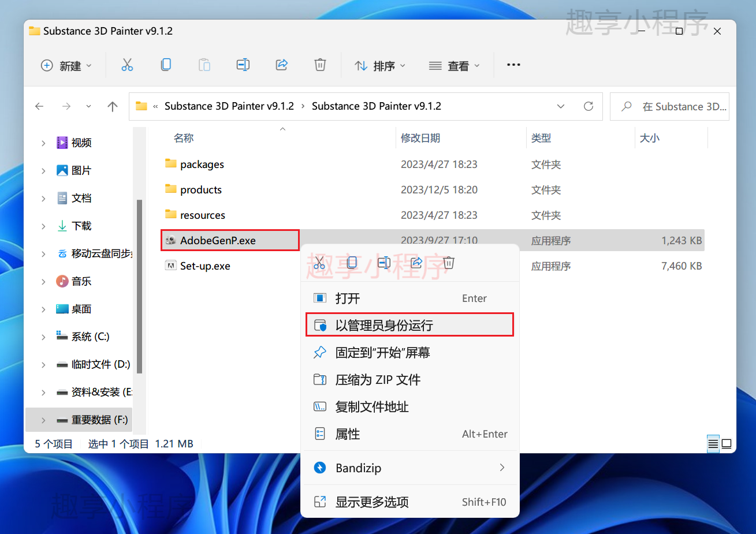Switch to large thumbnails view in the status bar
This screenshot has width=756, height=534.
(x=727, y=444)
